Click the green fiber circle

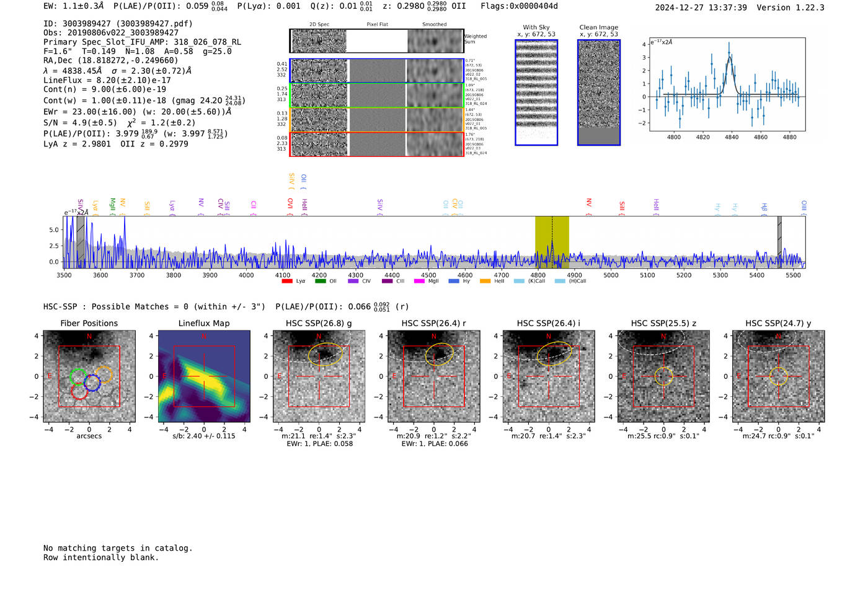point(77,376)
